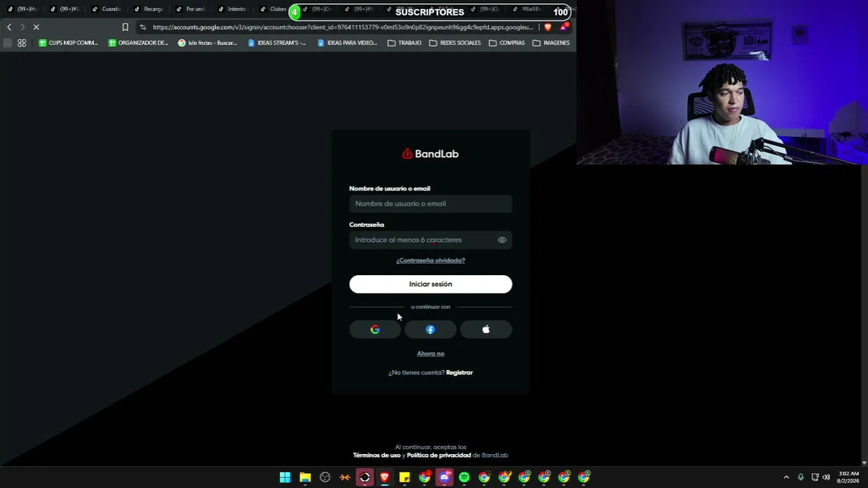
Task: Open volume control in the system tray
Action: 827,477
